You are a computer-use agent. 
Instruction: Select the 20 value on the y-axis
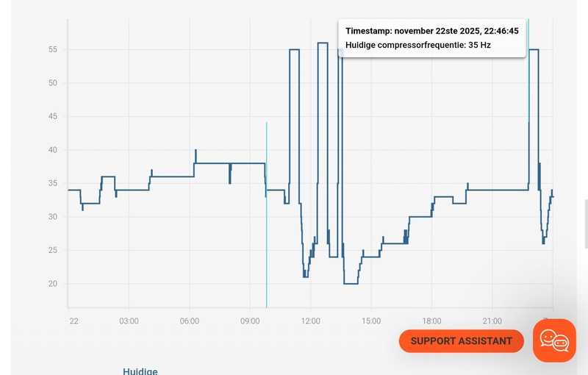click(x=53, y=284)
